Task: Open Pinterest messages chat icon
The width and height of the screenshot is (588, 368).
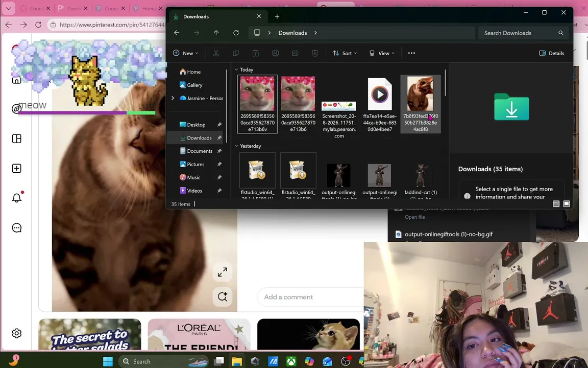Action: 16,227
